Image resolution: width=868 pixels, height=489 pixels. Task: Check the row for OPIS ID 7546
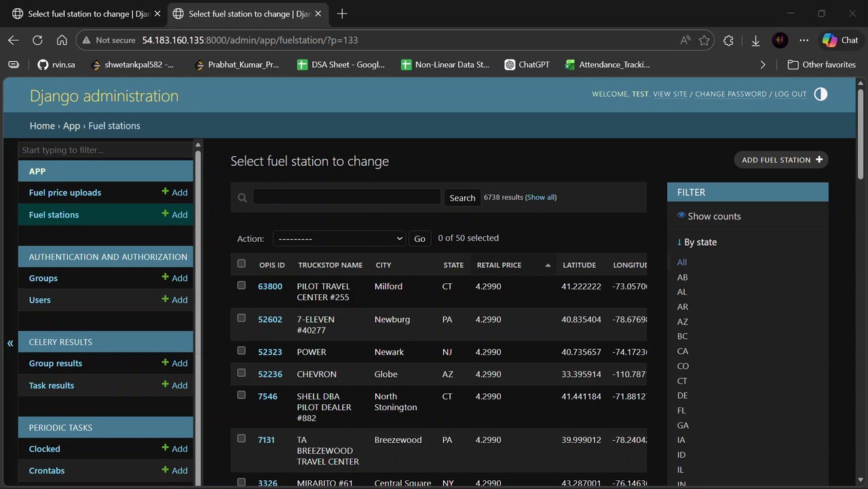[241, 395]
